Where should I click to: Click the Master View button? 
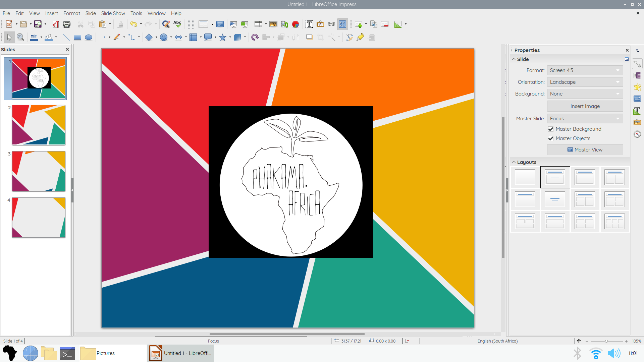pos(585,150)
